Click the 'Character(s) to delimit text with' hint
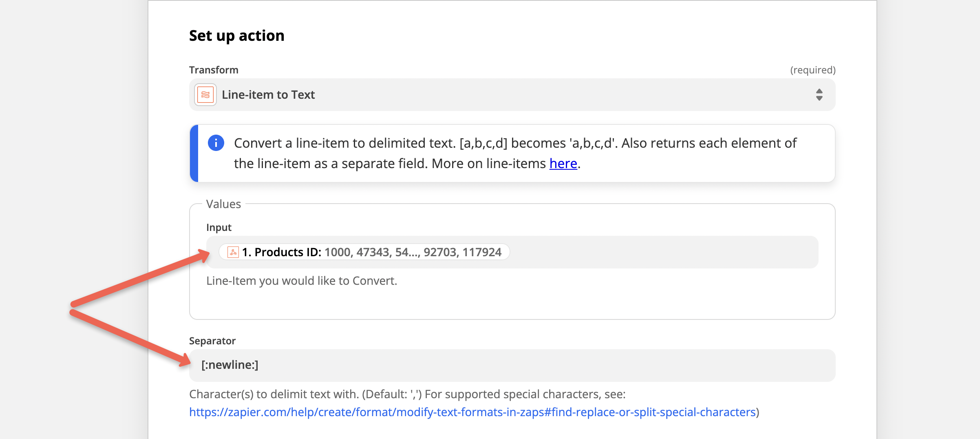Image resolution: width=980 pixels, height=439 pixels. click(x=407, y=394)
